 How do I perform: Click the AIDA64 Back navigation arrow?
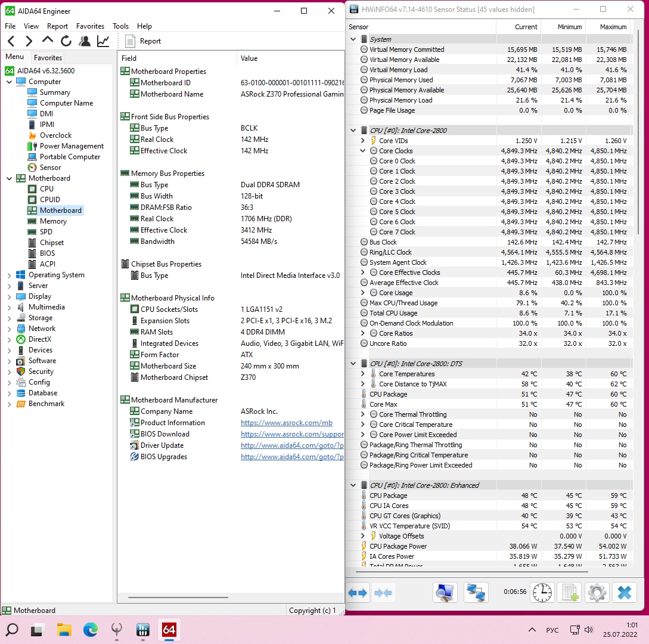point(11,41)
